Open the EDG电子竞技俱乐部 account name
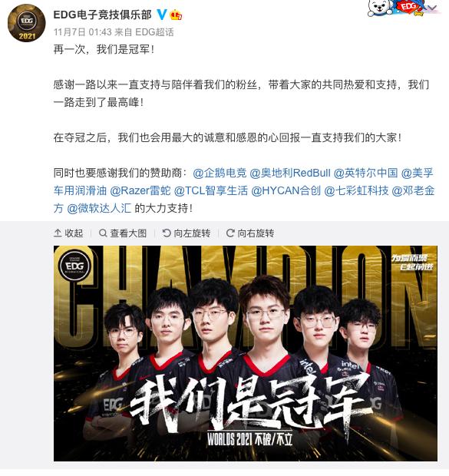The image size is (449, 476). point(103,15)
